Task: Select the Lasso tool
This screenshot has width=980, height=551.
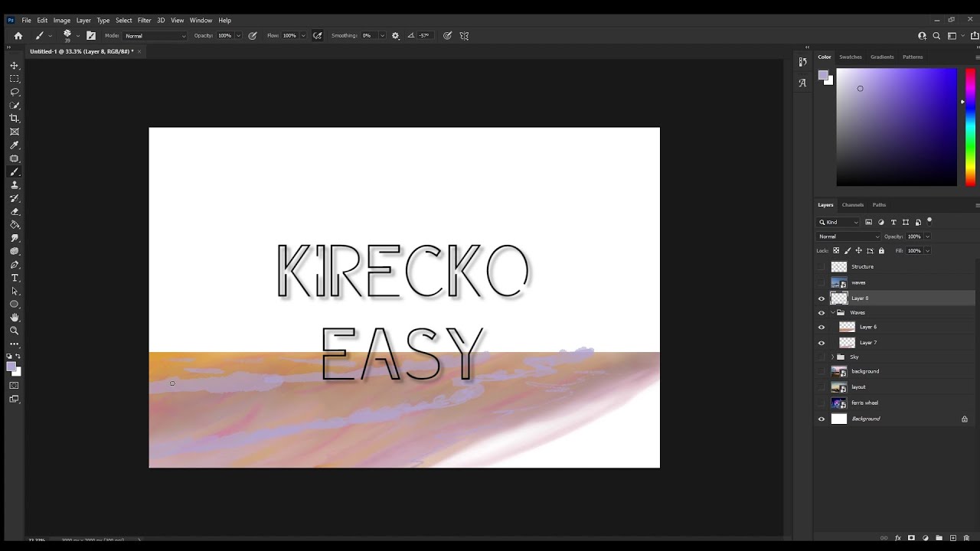Action: click(x=15, y=92)
